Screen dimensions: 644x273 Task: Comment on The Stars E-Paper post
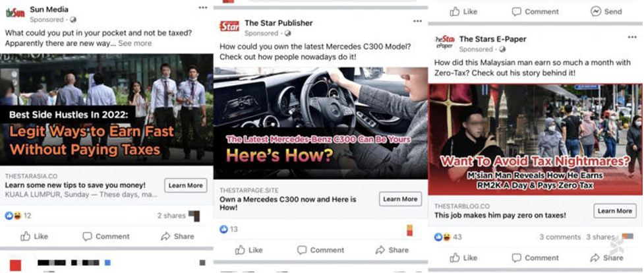(535, 258)
